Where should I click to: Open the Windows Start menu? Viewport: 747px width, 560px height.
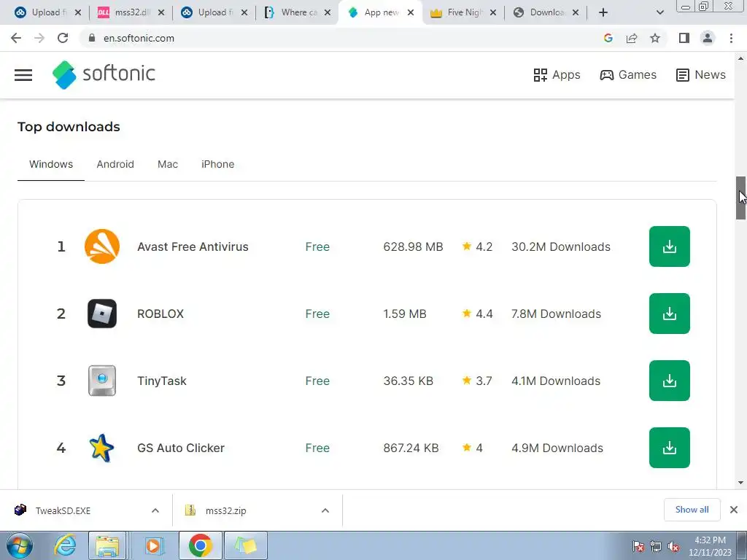point(19,545)
